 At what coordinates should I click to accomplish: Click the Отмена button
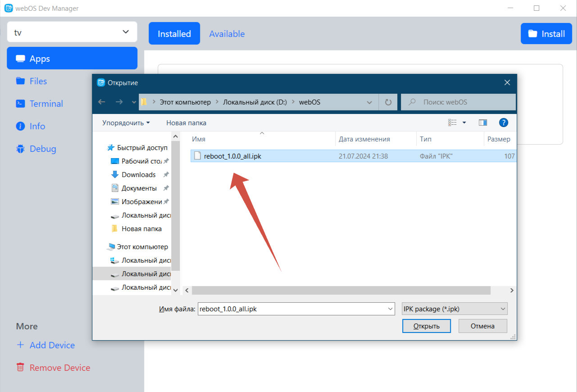[482, 326]
